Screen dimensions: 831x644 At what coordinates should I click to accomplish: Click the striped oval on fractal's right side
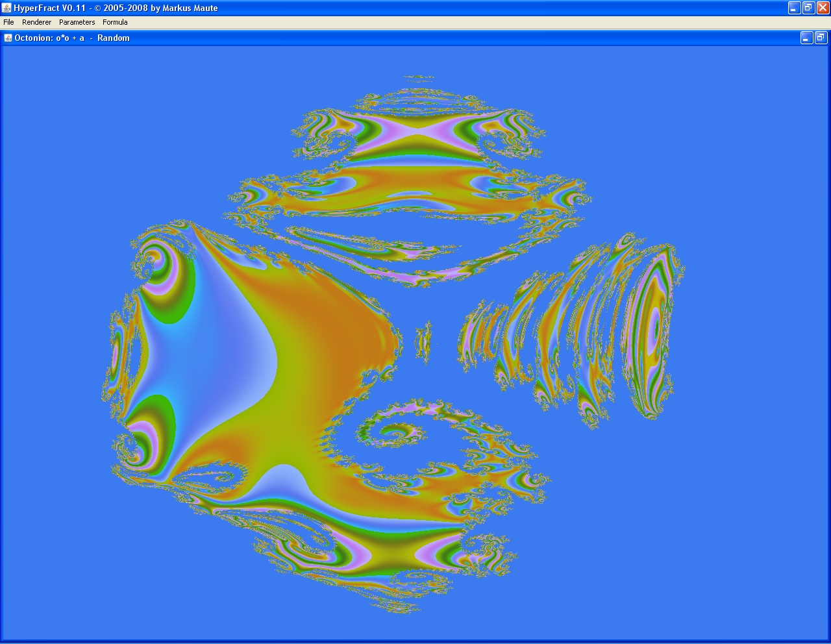[652, 331]
